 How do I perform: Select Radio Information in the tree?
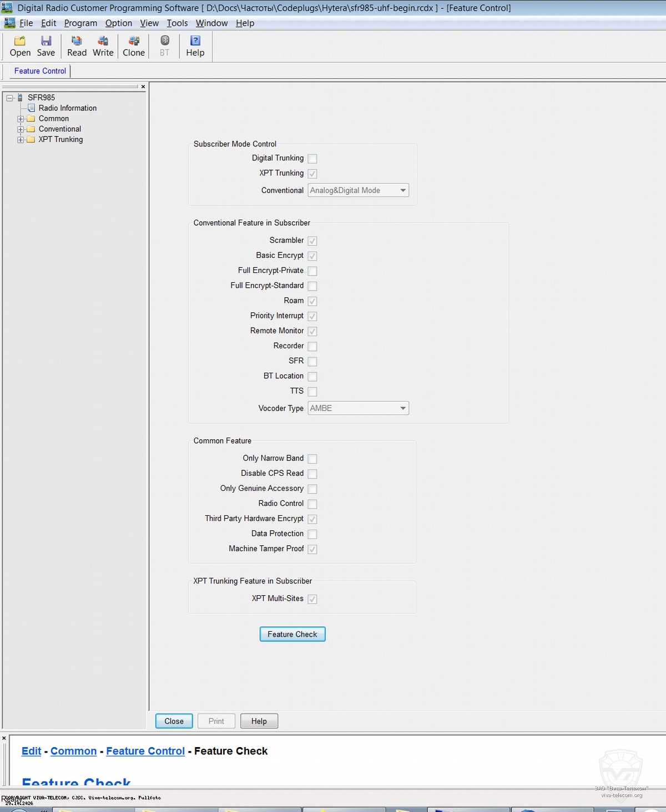(68, 108)
